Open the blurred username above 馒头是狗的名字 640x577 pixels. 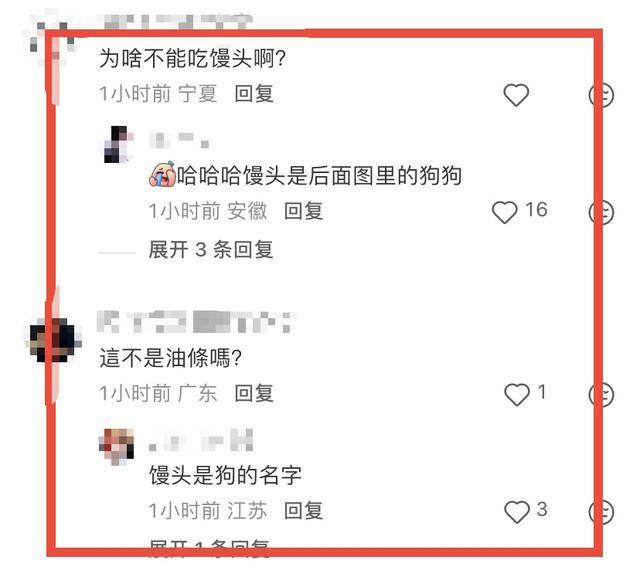tap(201, 440)
